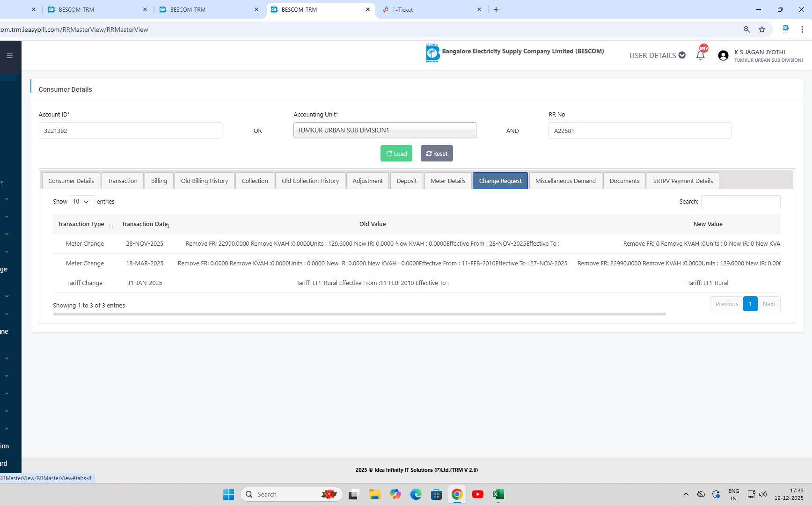Click into the RR No field
The width and height of the screenshot is (812, 505).
click(x=640, y=131)
